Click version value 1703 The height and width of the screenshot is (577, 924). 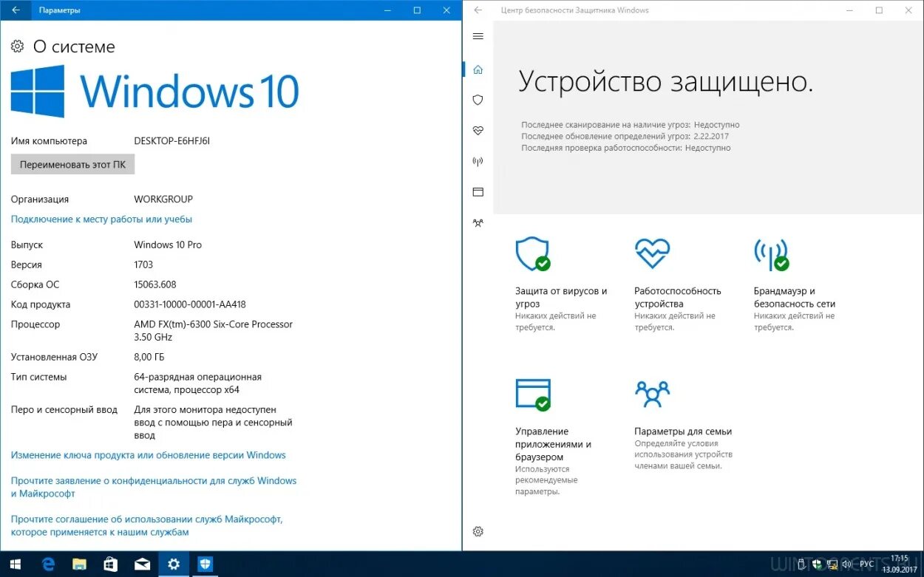point(143,264)
